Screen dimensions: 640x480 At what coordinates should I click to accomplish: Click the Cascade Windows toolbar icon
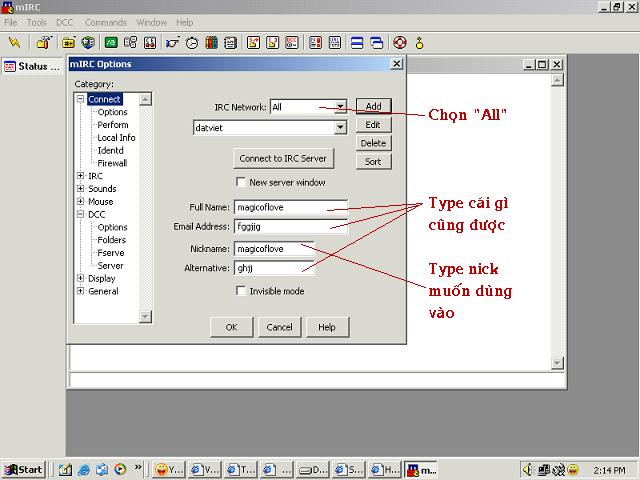pyautogui.click(x=377, y=42)
